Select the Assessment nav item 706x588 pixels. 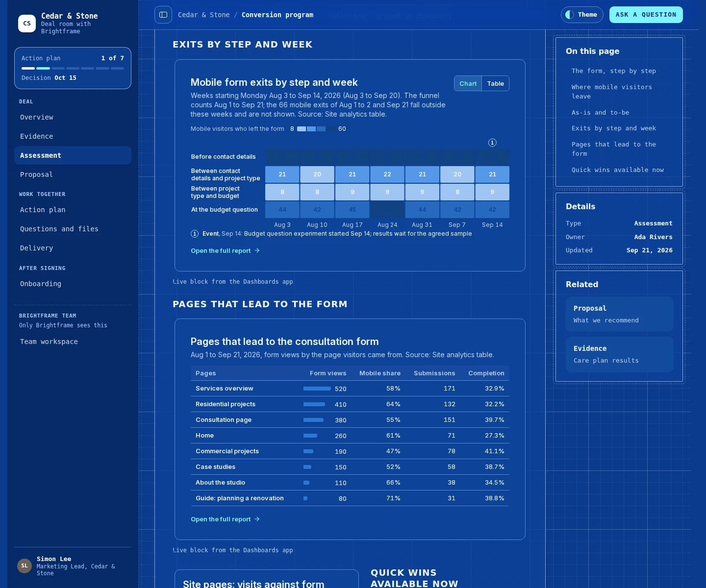click(x=73, y=155)
